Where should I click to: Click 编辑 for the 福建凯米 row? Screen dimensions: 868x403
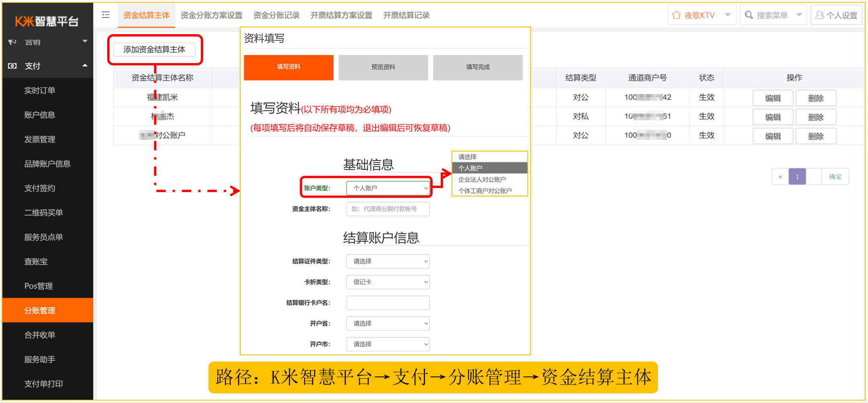[773, 98]
